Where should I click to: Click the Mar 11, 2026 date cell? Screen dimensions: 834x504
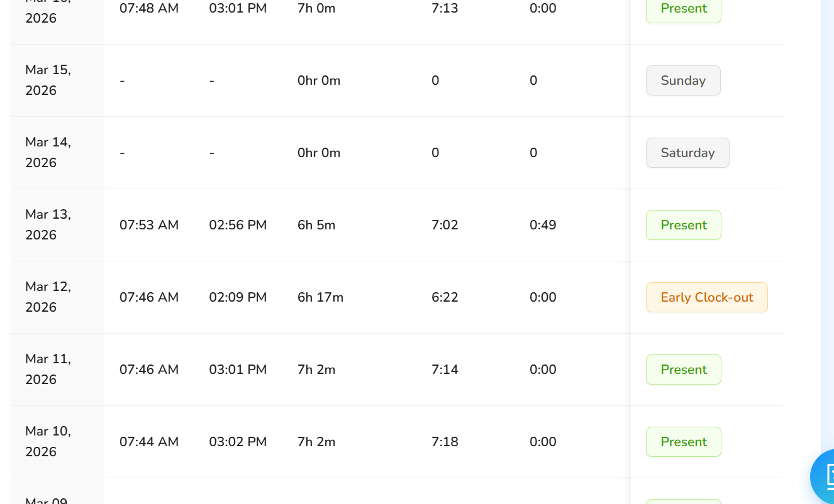(48, 370)
